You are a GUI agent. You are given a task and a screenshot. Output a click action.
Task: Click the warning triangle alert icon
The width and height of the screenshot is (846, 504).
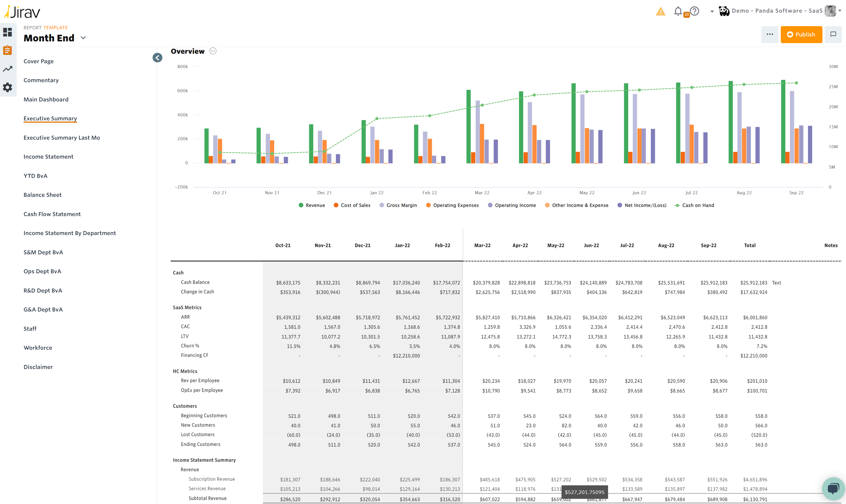(660, 11)
